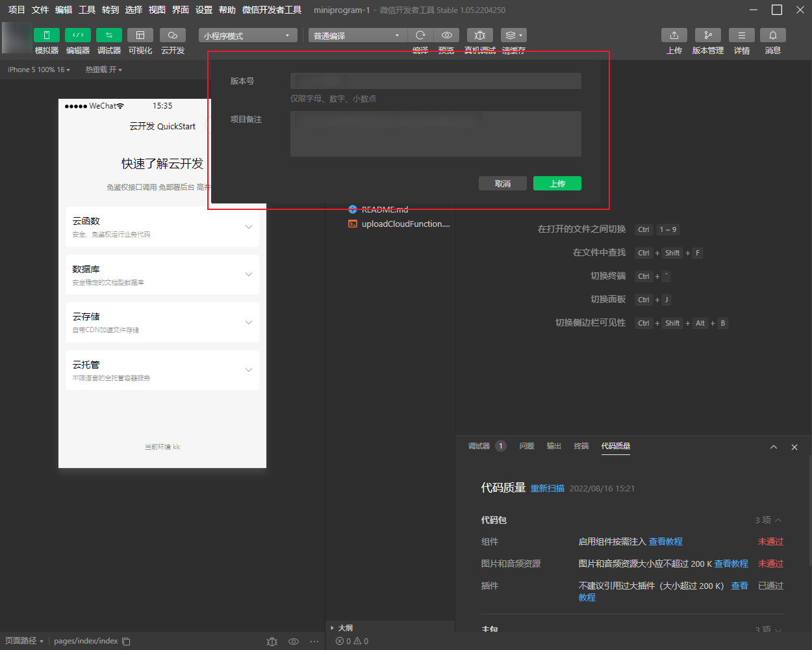Click the green 上传 dialog button
Image resolution: width=812 pixels, height=650 pixels.
[557, 183]
